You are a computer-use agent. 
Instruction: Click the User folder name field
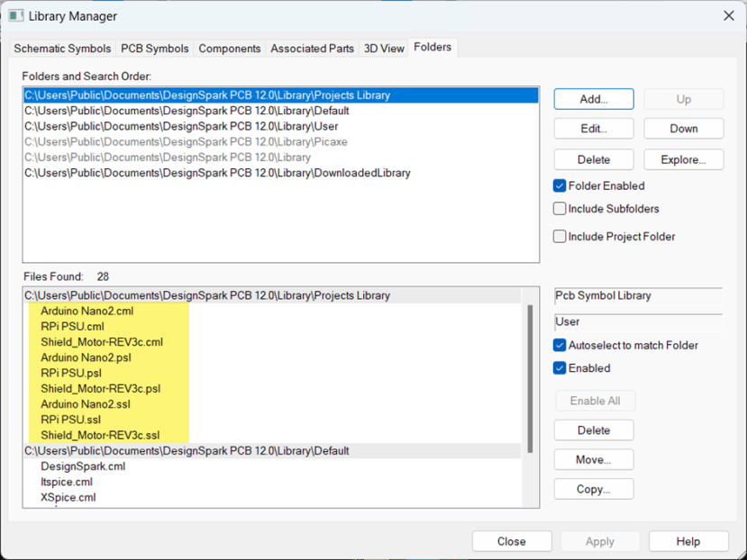point(638,322)
